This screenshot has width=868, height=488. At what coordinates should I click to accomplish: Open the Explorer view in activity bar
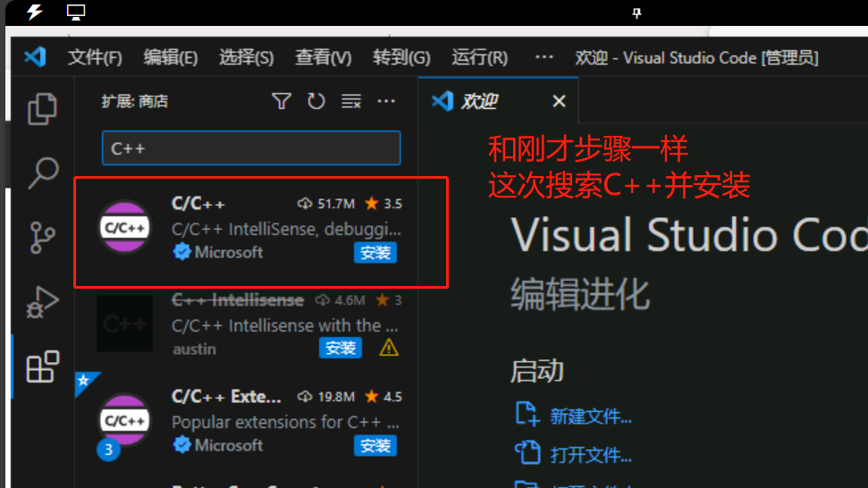coord(42,108)
